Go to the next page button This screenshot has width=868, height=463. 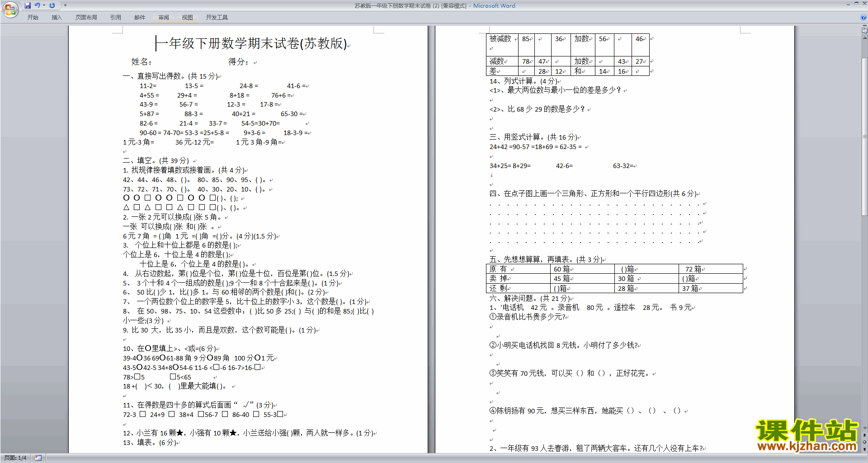(x=865, y=449)
